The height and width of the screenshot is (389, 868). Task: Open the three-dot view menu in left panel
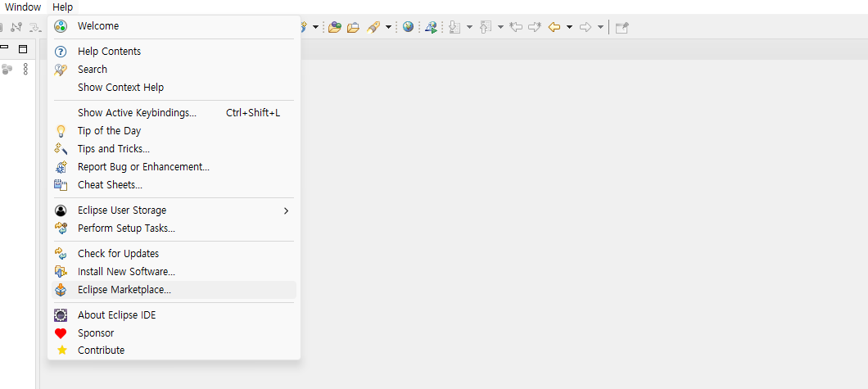(x=25, y=69)
